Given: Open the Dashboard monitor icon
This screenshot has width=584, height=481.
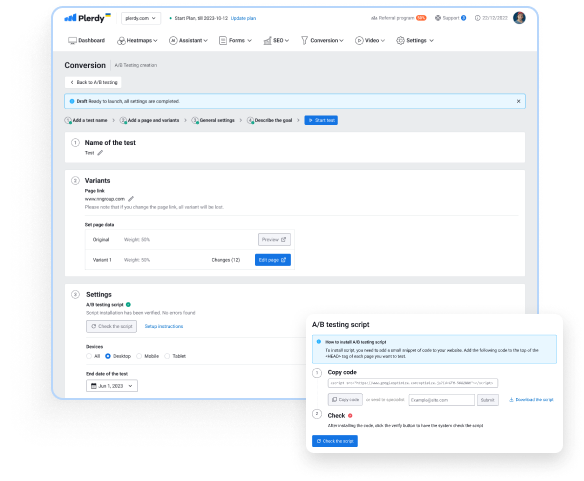Looking at the screenshot, I should pyautogui.click(x=72, y=40).
